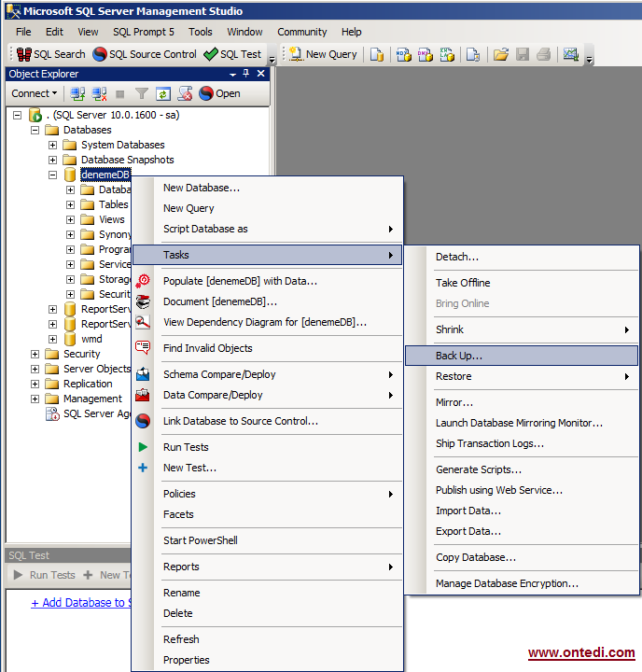
Task: Open the File menu
Action: 23,32
